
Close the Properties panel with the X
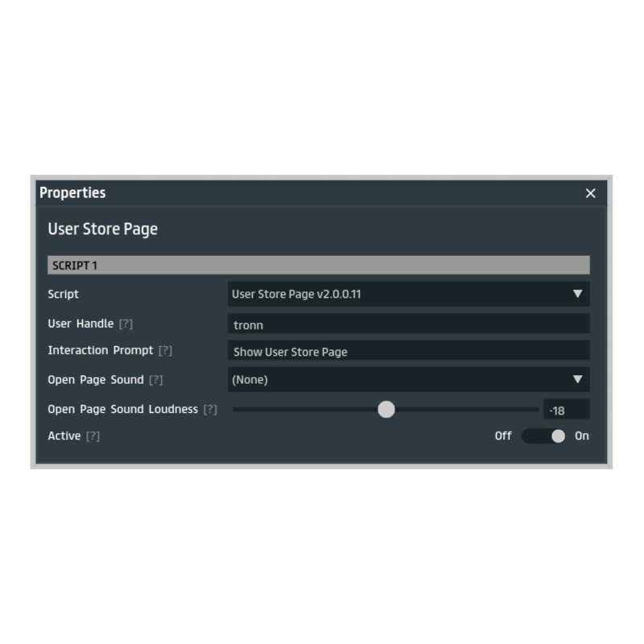[x=590, y=193]
